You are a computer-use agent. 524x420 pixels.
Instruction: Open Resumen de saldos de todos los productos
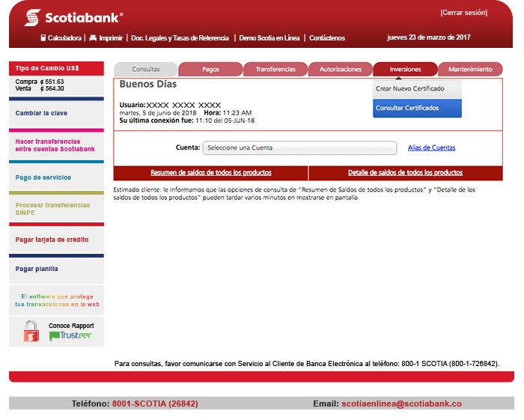pos(210,173)
